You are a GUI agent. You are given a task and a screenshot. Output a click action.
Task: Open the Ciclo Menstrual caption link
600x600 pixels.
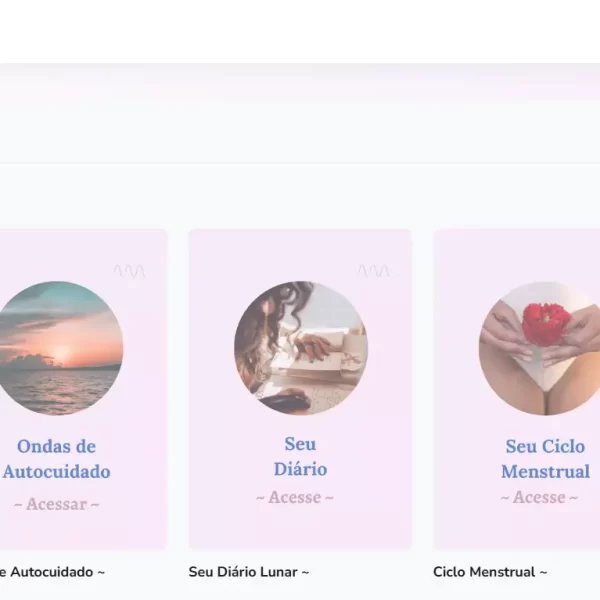(490, 572)
